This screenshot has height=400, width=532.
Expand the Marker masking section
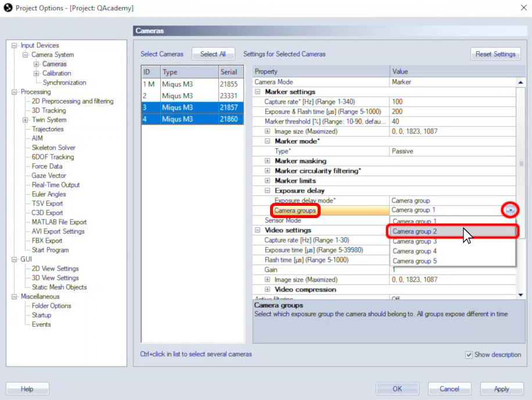pyautogui.click(x=267, y=161)
